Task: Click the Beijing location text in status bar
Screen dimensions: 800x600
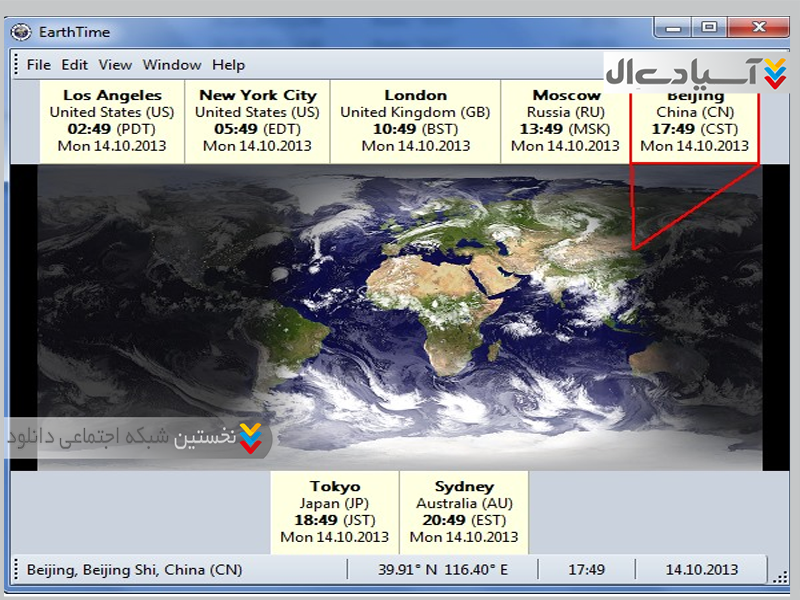Action: click(134, 570)
